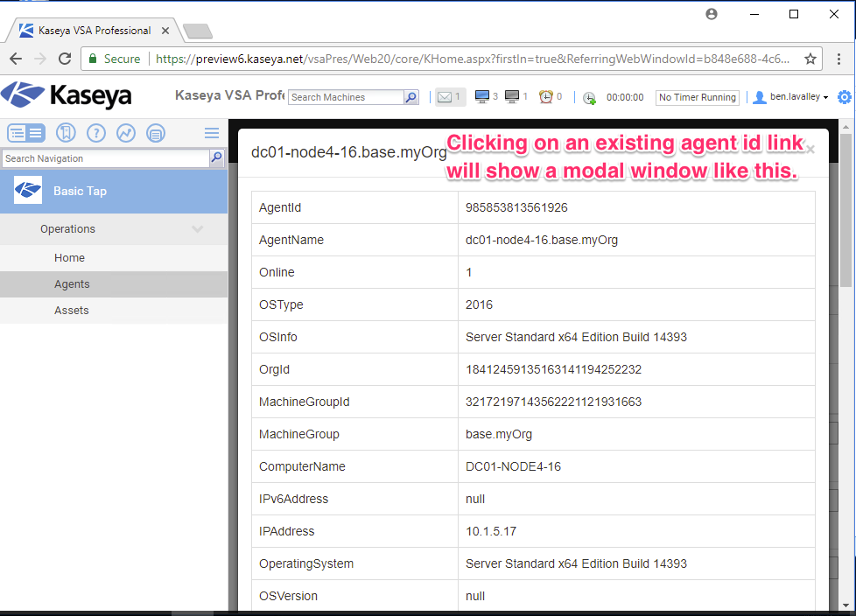Click the OSInfo value Server Standard x64
The image size is (856, 616).
[x=576, y=337]
